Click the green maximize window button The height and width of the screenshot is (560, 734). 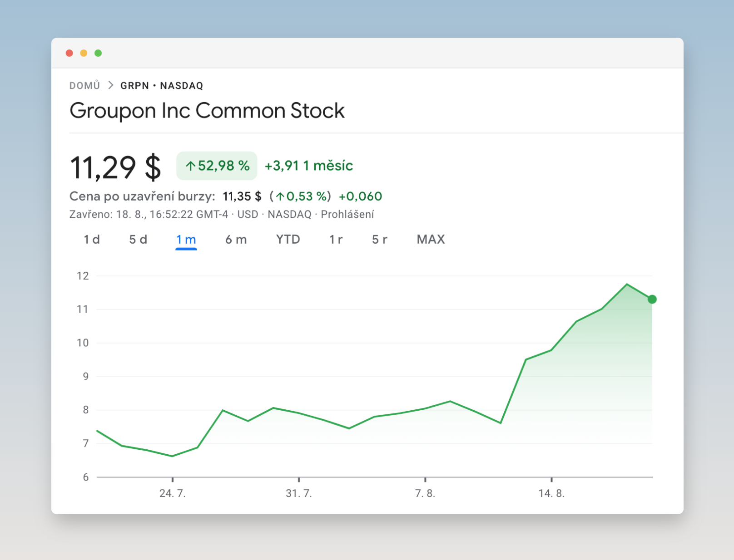pos(98,53)
